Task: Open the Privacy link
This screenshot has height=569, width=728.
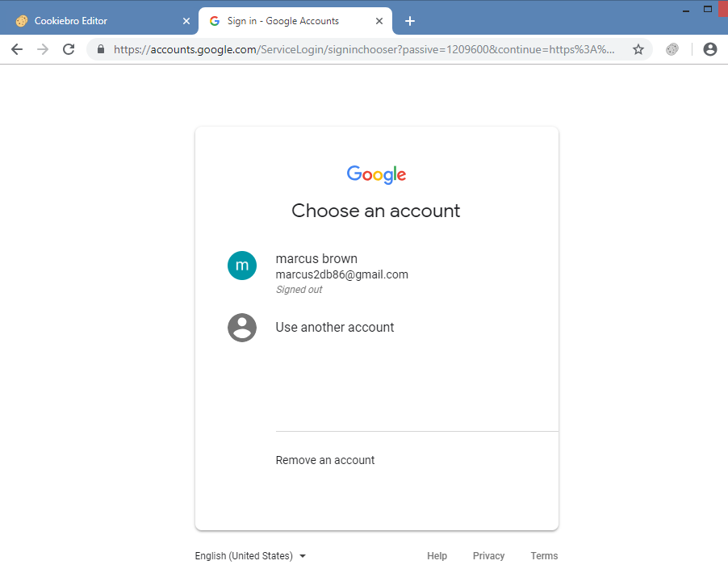Action: (488, 555)
